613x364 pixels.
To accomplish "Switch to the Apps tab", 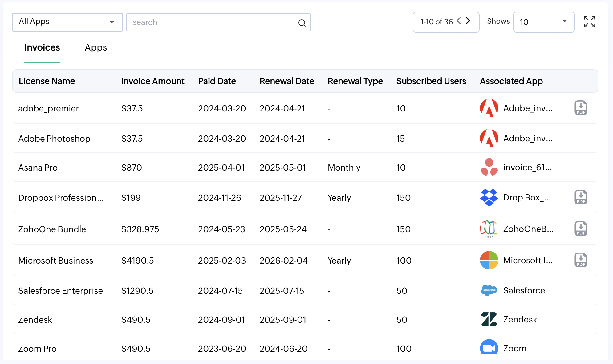I will [x=95, y=47].
